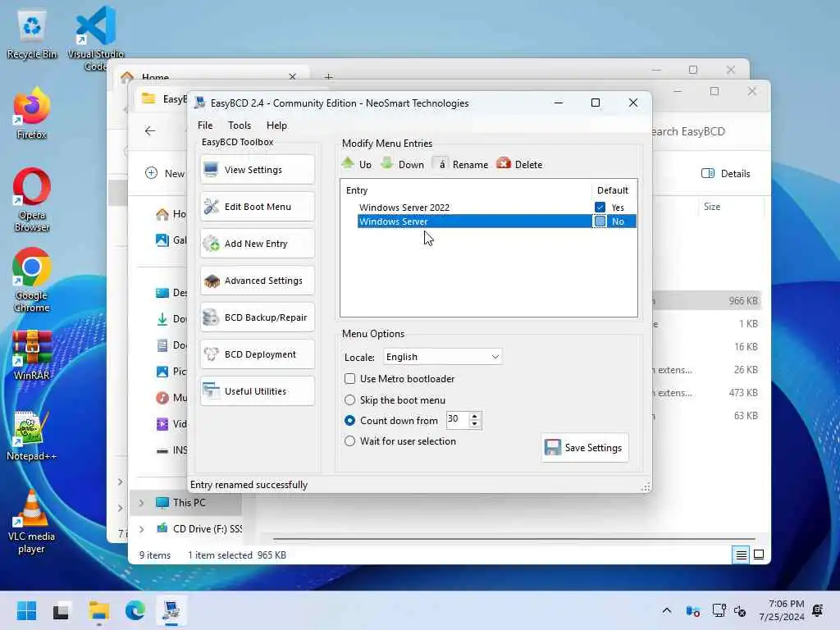The width and height of the screenshot is (840, 630).
Task: Go to Add New Entry
Action: point(257,244)
